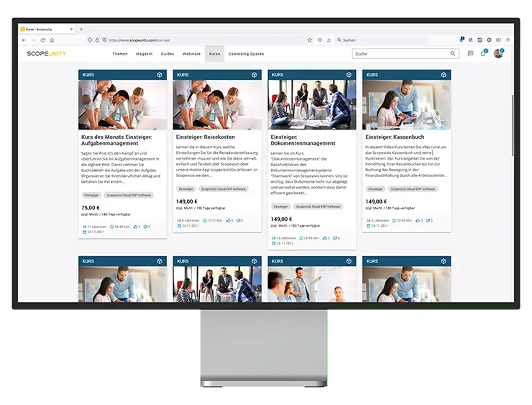
Task: Click the browser home icon
Action: click(52, 40)
